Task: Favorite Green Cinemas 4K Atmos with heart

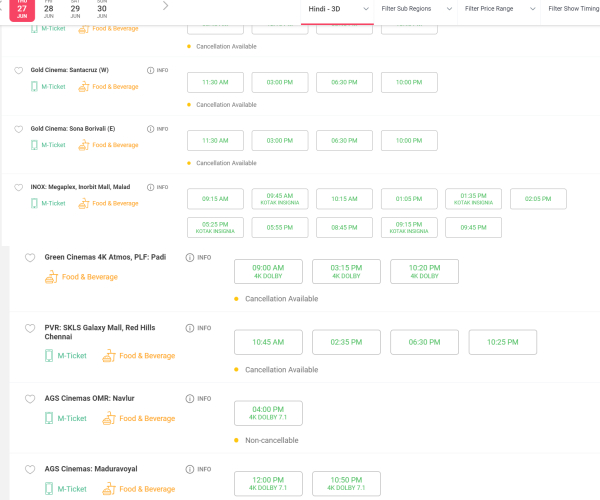Action: tap(30, 258)
